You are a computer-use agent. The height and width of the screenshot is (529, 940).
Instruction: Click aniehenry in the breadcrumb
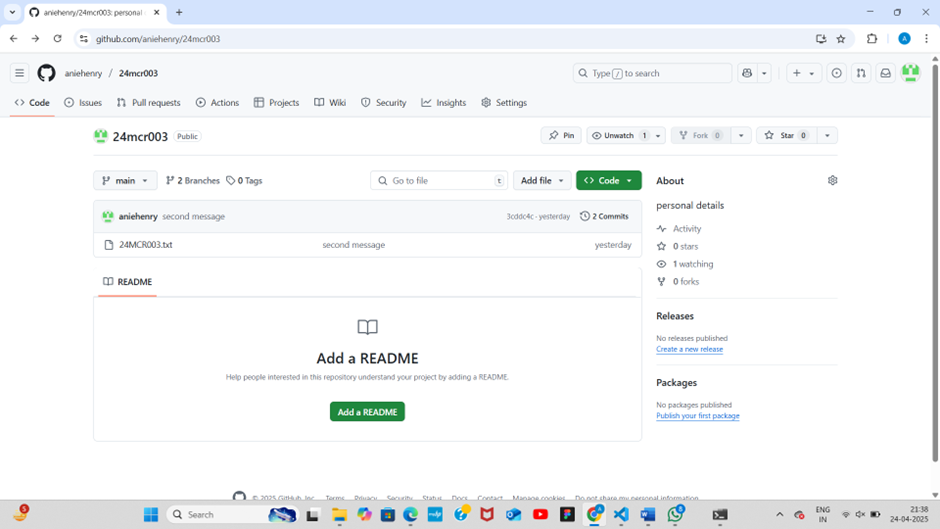(83, 73)
